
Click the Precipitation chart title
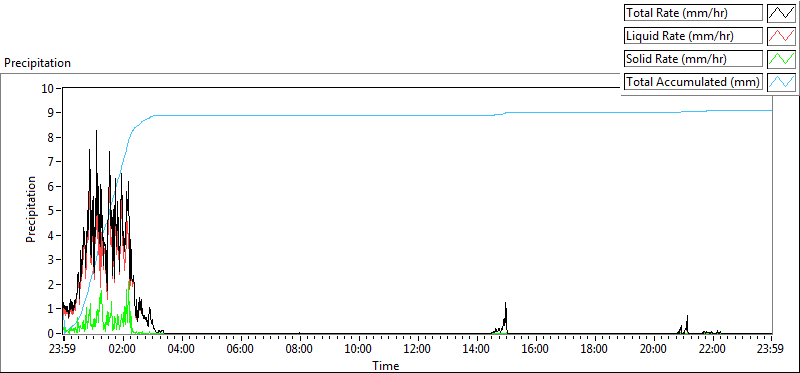coord(37,63)
